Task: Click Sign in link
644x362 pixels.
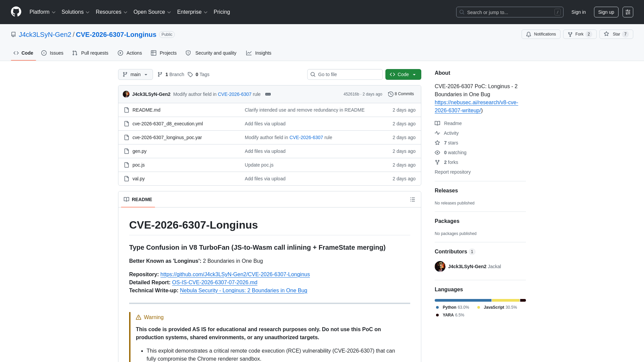Action: coord(579,12)
